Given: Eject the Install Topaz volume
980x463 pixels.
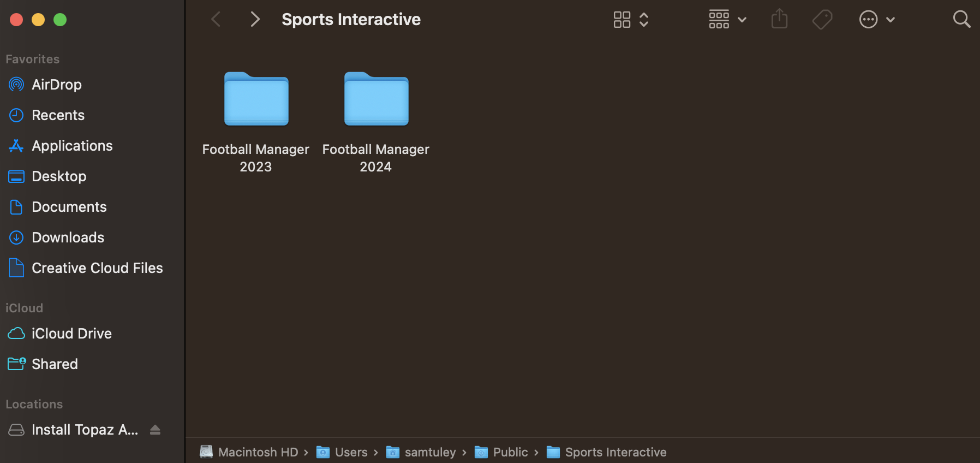Looking at the screenshot, I should [x=155, y=430].
